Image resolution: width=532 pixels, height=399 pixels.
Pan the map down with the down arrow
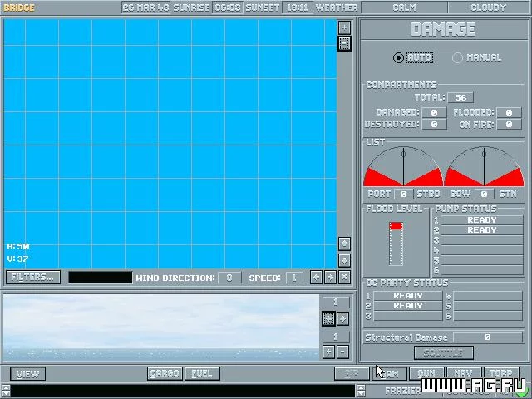tap(344, 260)
